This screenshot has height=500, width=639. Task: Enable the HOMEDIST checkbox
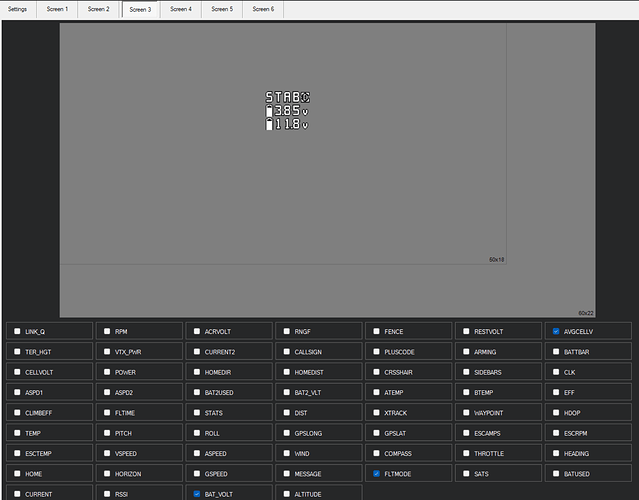coord(286,372)
